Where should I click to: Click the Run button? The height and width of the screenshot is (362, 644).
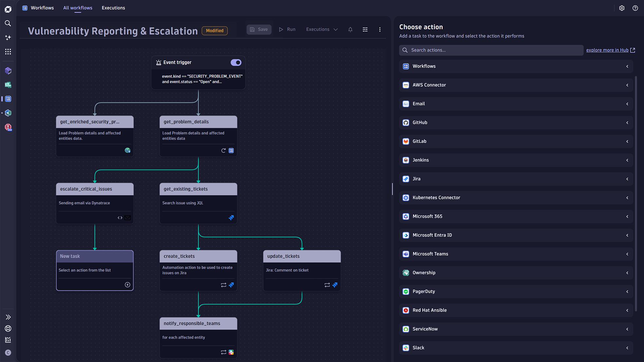tap(287, 29)
